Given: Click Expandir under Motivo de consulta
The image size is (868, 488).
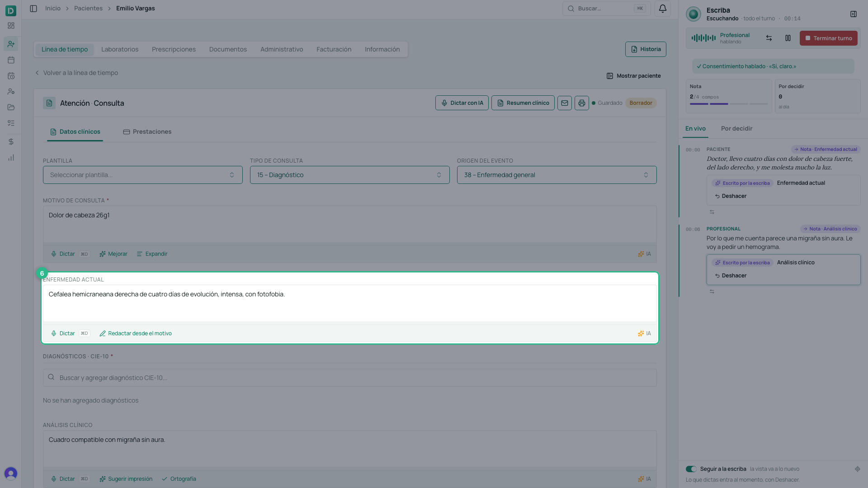Looking at the screenshot, I should click(152, 254).
